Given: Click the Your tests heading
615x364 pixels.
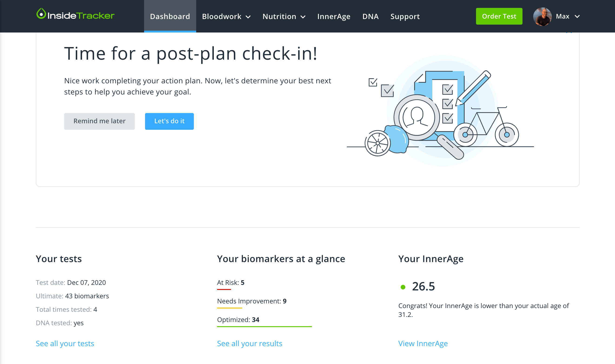Looking at the screenshot, I should pos(59,259).
